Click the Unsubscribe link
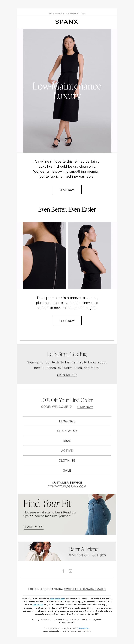Screen dimensions: 134x644 coord(83,628)
